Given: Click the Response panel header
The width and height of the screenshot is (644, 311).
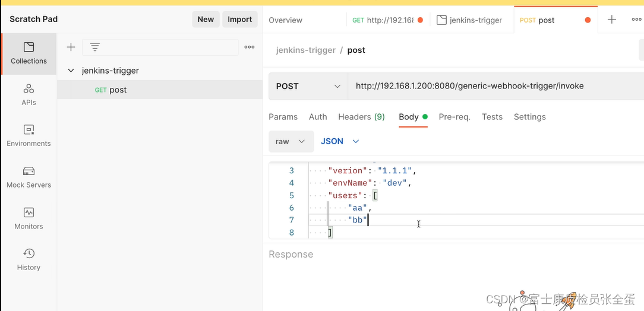Looking at the screenshot, I should click(x=291, y=255).
